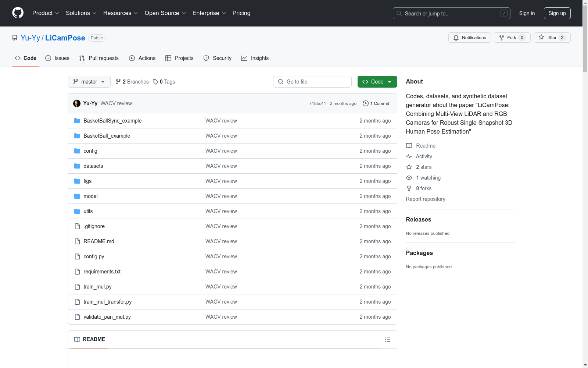
Task: Open commit hash 718bc41
Action: pos(318,103)
